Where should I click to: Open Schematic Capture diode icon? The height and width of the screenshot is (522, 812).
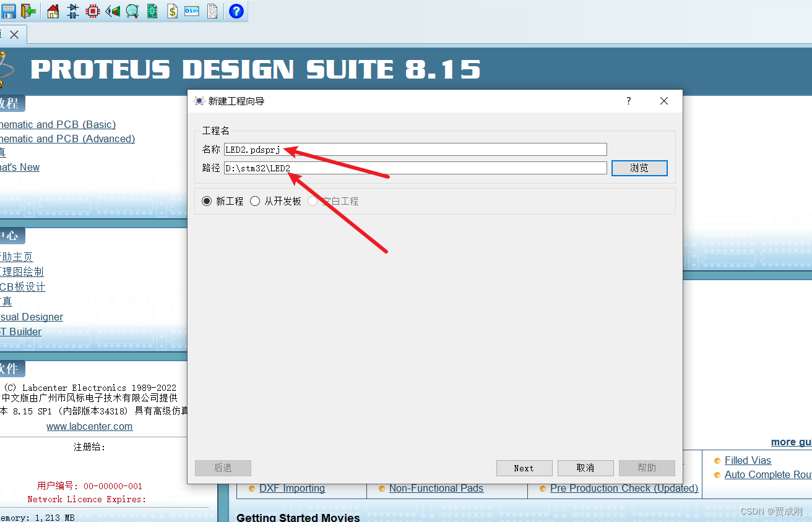click(x=73, y=11)
